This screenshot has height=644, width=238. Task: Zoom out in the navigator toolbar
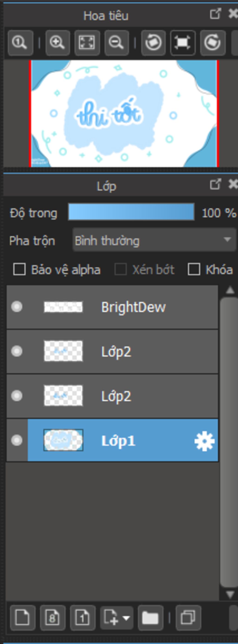click(x=116, y=43)
